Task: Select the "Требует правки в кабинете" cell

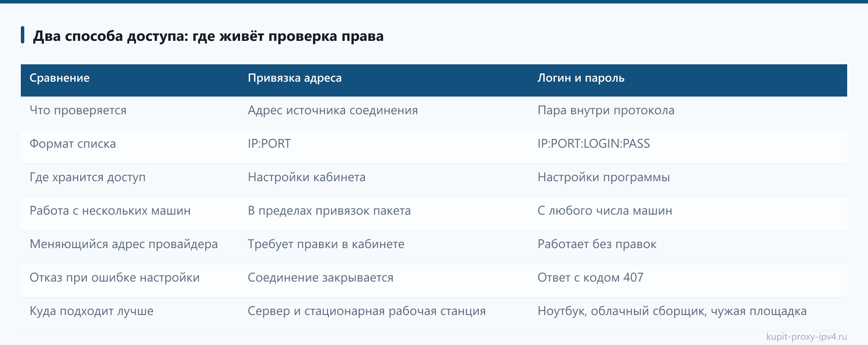Action: pos(326,244)
